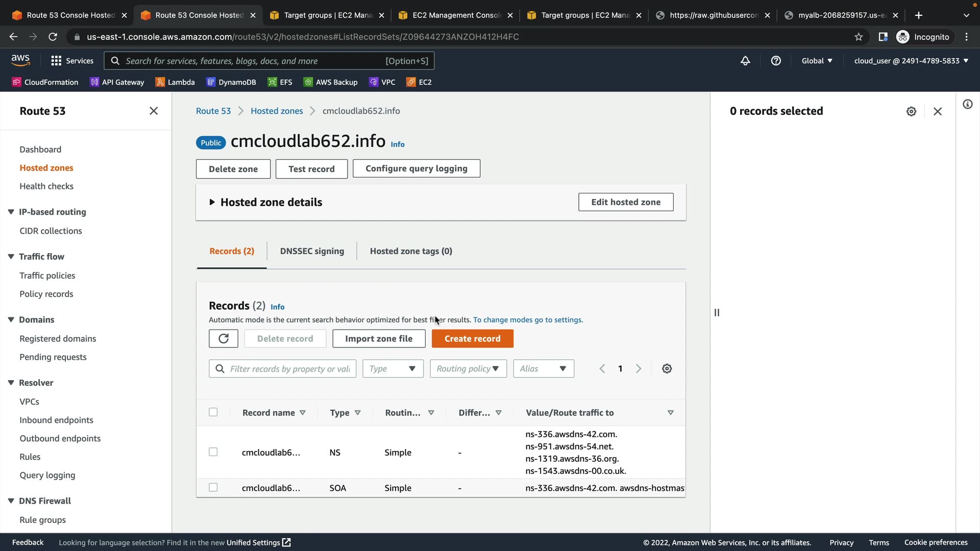The image size is (980, 551).
Task: Click the AWS support help icon
Action: click(776, 61)
